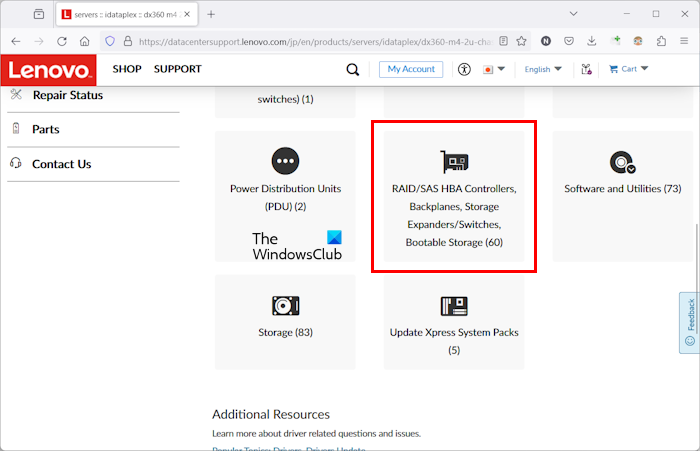Click the browser forward arrow

39,42
